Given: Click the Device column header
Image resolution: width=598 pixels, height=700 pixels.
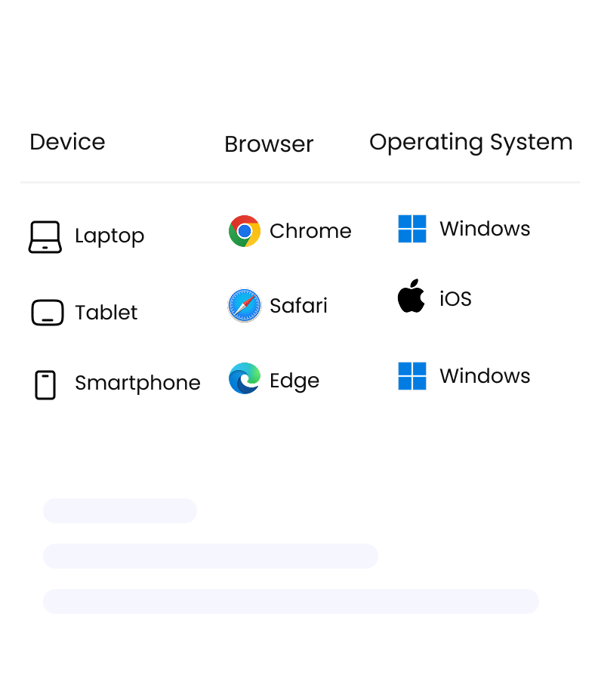Looking at the screenshot, I should click(x=67, y=142).
